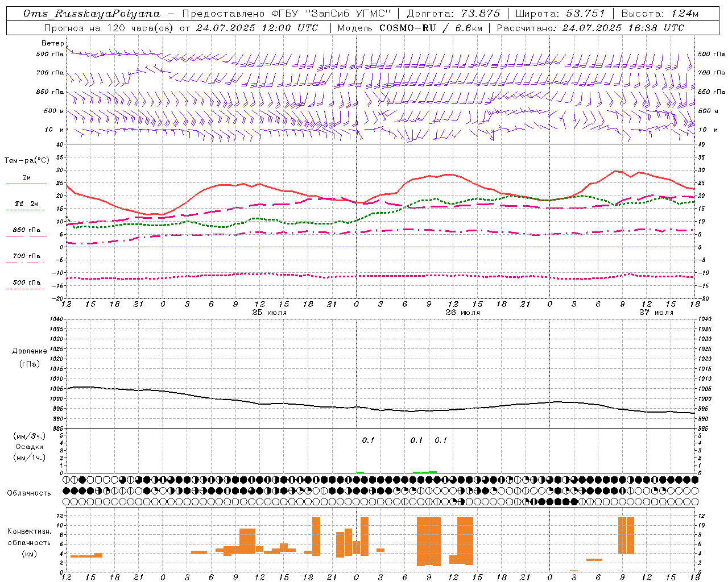Click the (мм/3ч.) precipitation unit label
Screen dimensions: 728x582
(x=30, y=436)
